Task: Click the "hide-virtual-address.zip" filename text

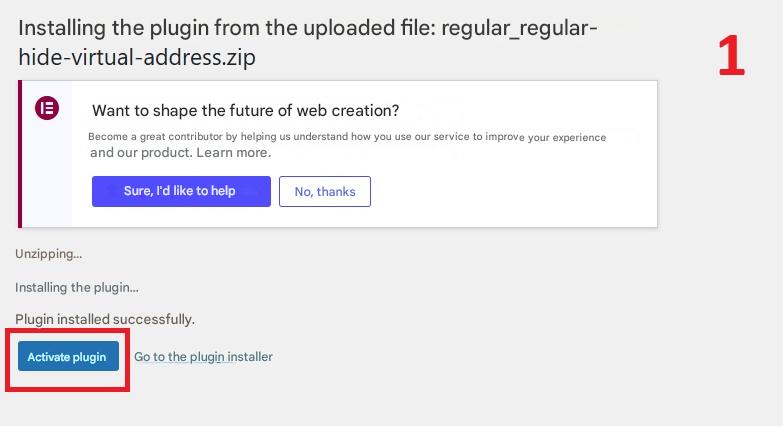Action: 137,58
